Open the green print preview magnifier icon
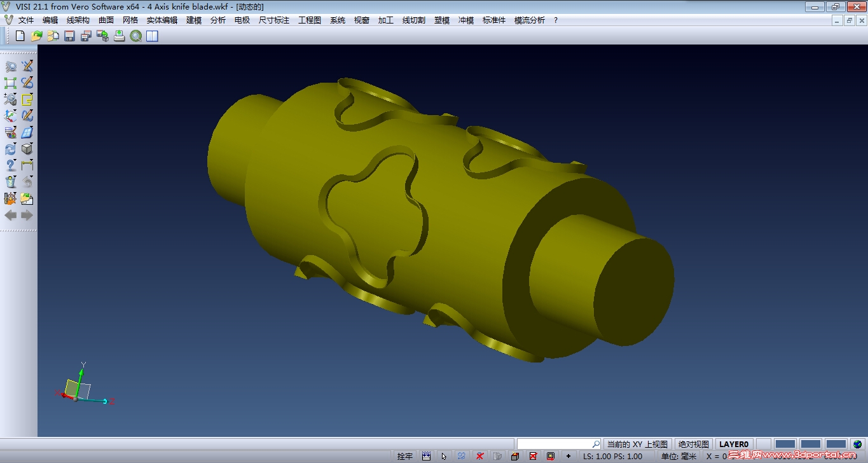Image resolution: width=868 pixels, height=463 pixels. pyautogui.click(x=135, y=36)
